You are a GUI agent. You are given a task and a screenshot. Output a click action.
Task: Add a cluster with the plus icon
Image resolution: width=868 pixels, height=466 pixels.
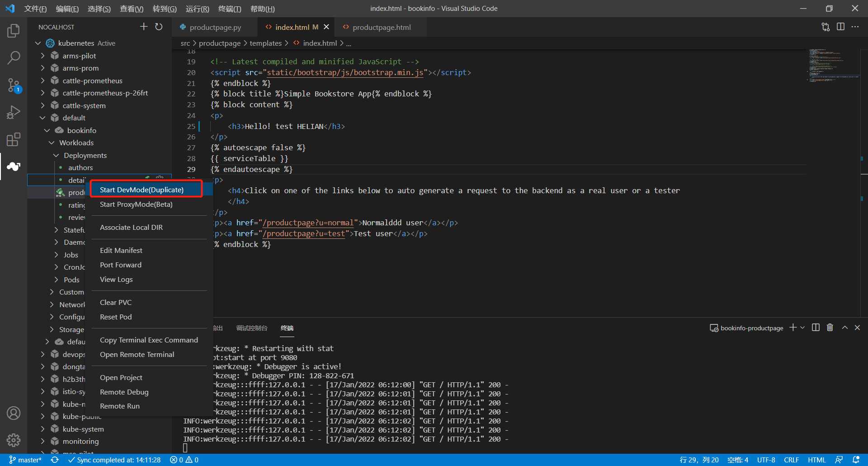144,27
